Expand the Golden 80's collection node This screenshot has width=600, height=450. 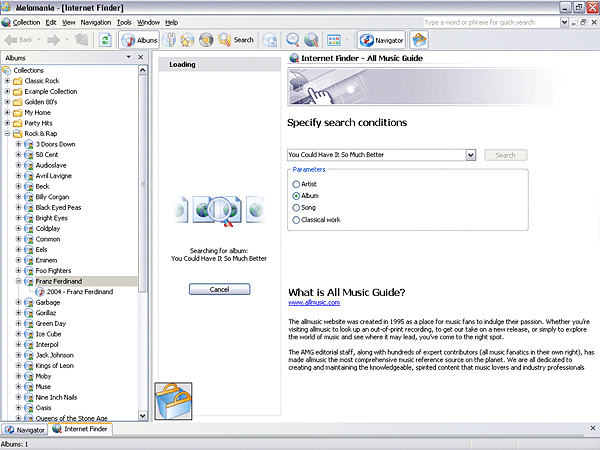(7, 102)
